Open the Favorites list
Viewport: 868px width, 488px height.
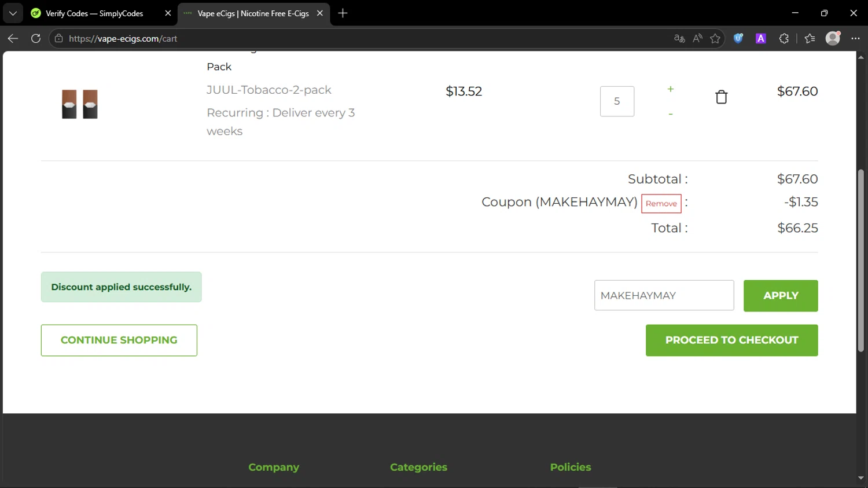click(x=810, y=39)
